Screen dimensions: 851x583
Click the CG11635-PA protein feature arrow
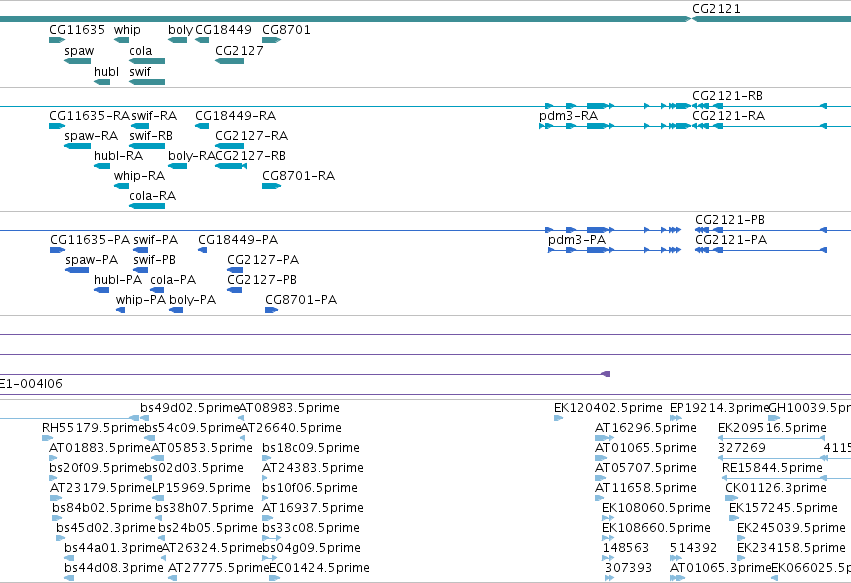58,250
